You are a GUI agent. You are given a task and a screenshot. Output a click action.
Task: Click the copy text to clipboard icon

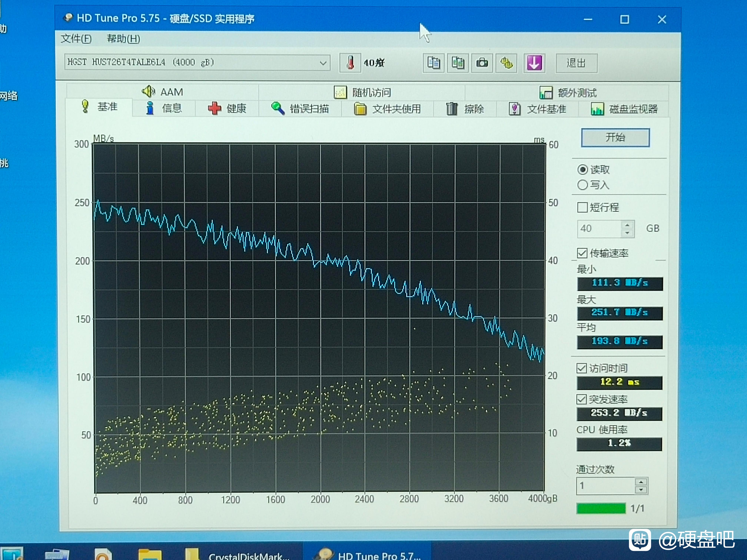click(x=434, y=63)
